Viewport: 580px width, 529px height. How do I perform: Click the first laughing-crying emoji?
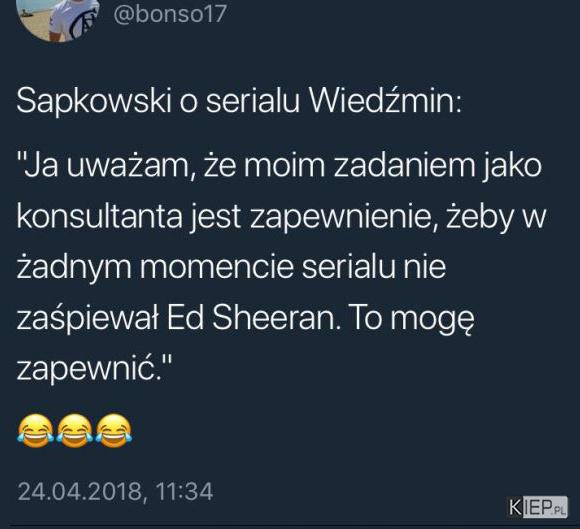coord(36,431)
